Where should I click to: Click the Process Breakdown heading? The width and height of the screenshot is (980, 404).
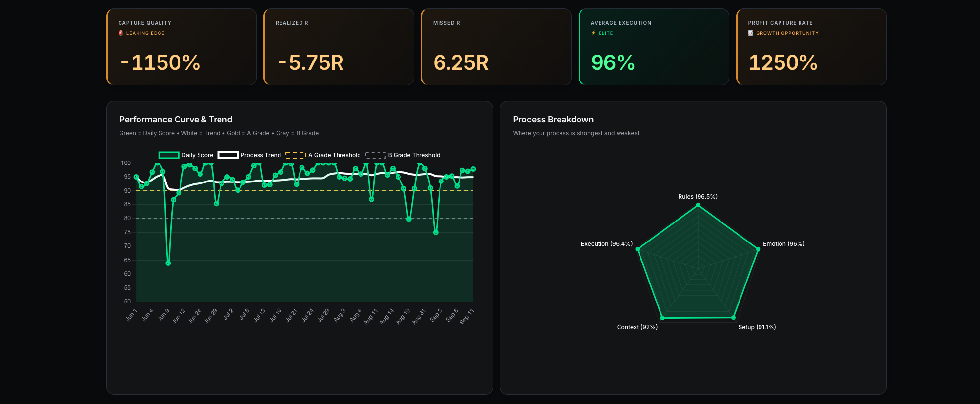click(x=553, y=120)
